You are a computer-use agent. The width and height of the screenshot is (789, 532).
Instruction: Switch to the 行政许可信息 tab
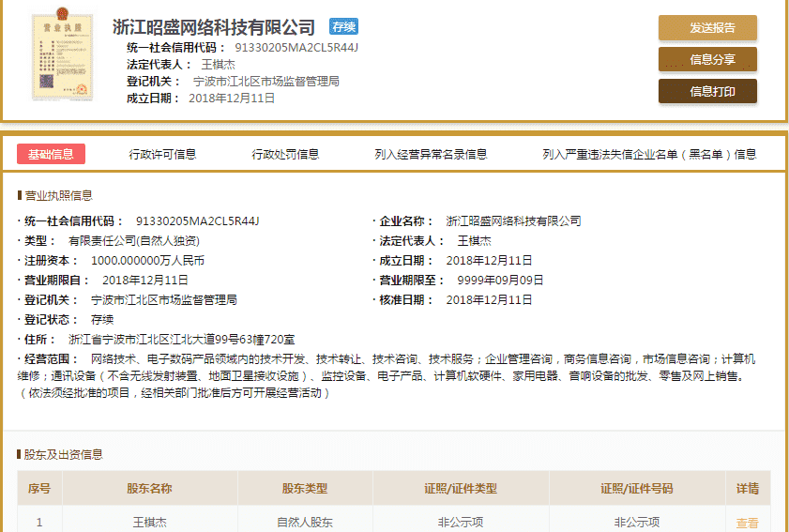(x=162, y=155)
